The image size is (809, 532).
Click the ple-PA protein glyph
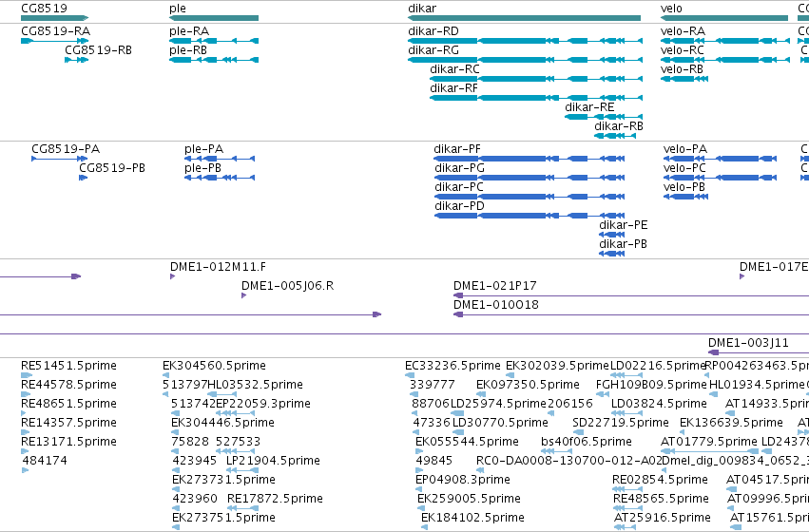click(220, 159)
